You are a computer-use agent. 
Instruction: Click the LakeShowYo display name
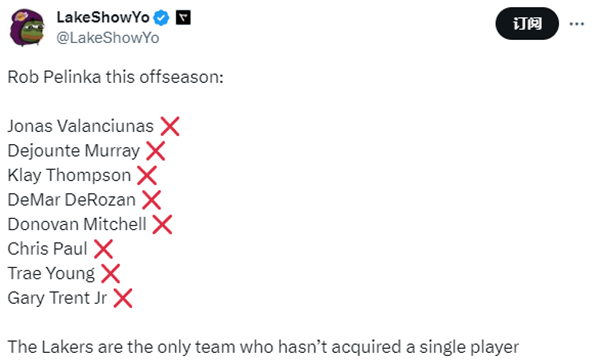pyautogui.click(x=103, y=18)
